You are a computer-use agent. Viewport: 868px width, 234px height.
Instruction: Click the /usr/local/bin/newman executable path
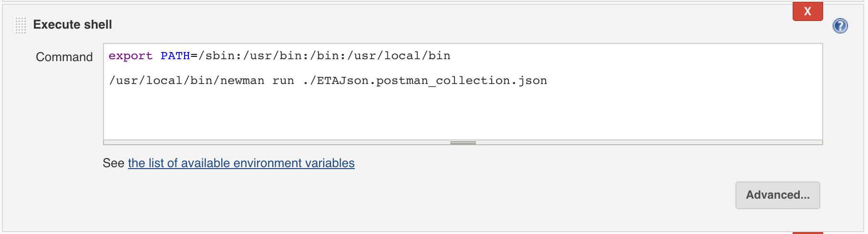click(186, 81)
